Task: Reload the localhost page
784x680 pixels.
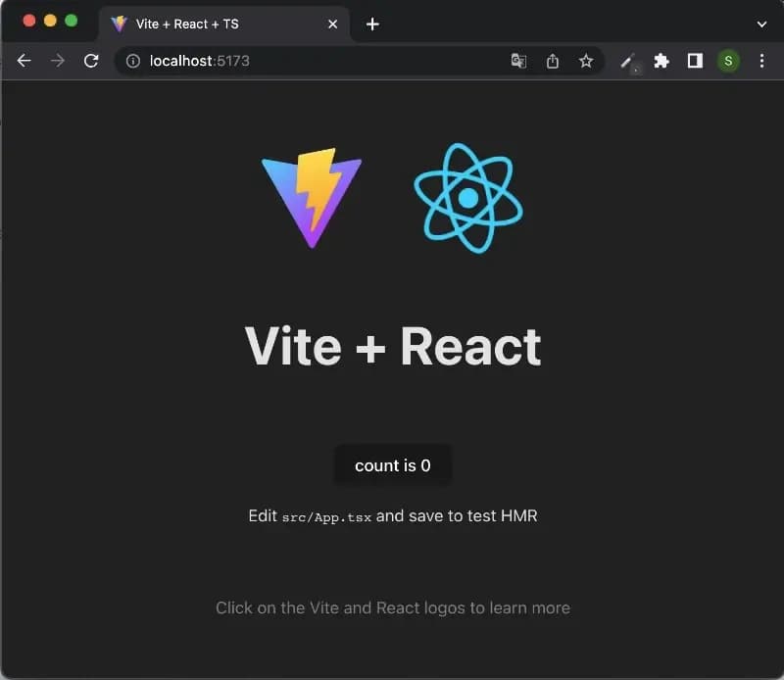Action: (x=91, y=61)
